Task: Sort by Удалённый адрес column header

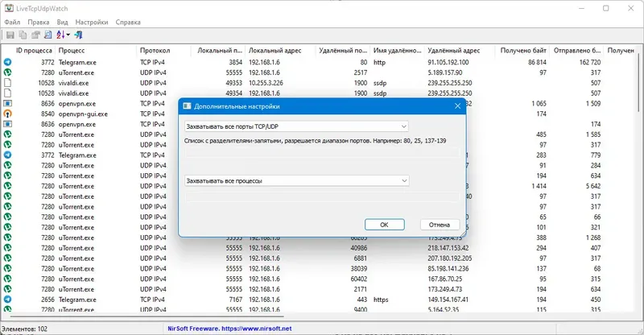Action: pyautogui.click(x=453, y=50)
